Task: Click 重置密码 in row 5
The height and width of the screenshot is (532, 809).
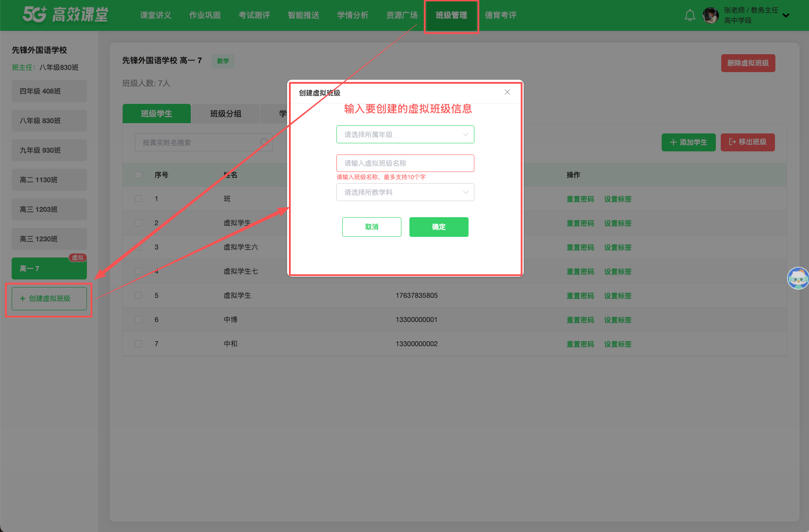Action: [580, 296]
